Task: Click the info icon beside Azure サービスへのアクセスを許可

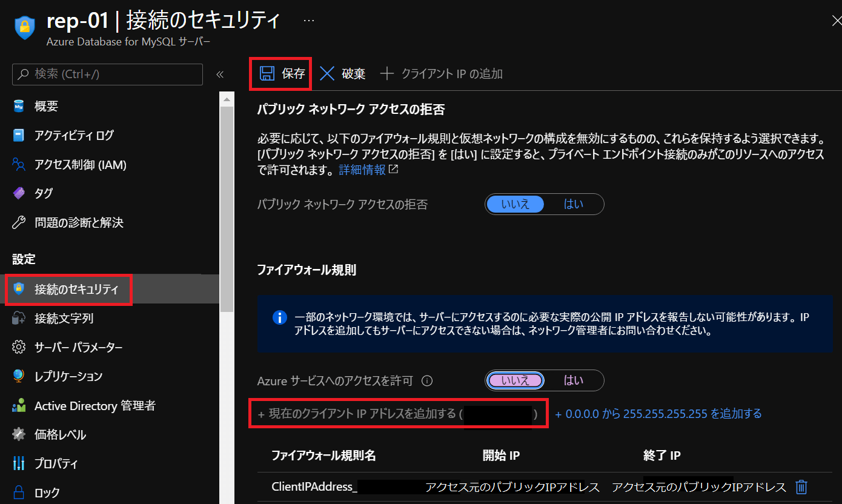Action: tap(426, 381)
